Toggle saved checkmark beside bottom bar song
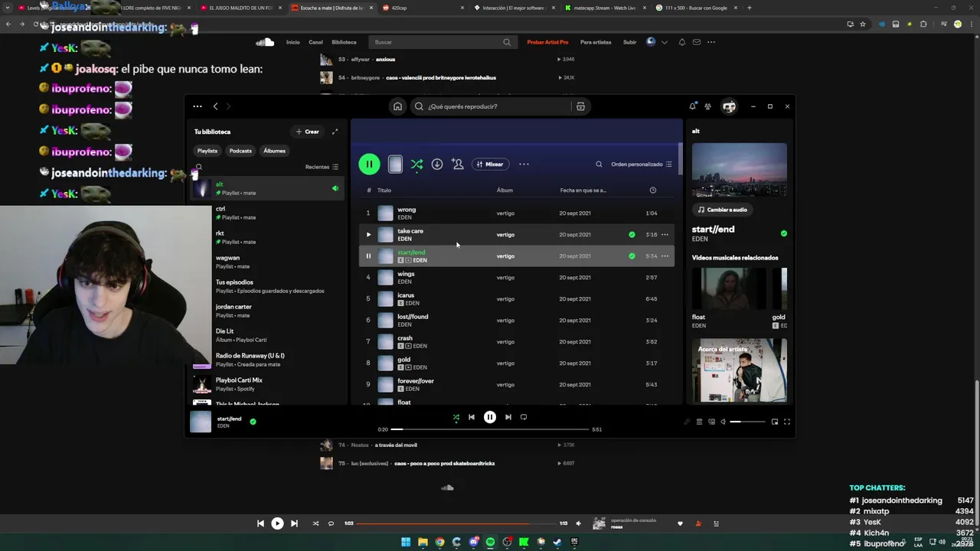This screenshot has width=980, height=551. point(253,421)
